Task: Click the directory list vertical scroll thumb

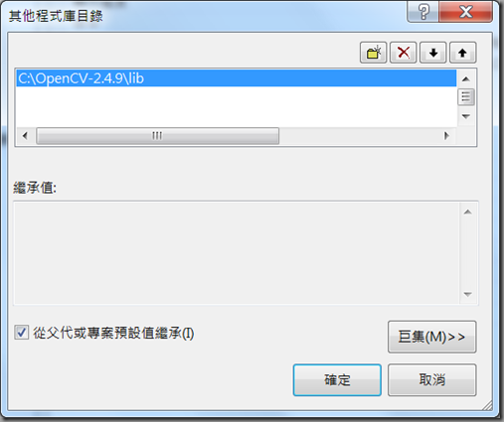Action: click(466, 97)
